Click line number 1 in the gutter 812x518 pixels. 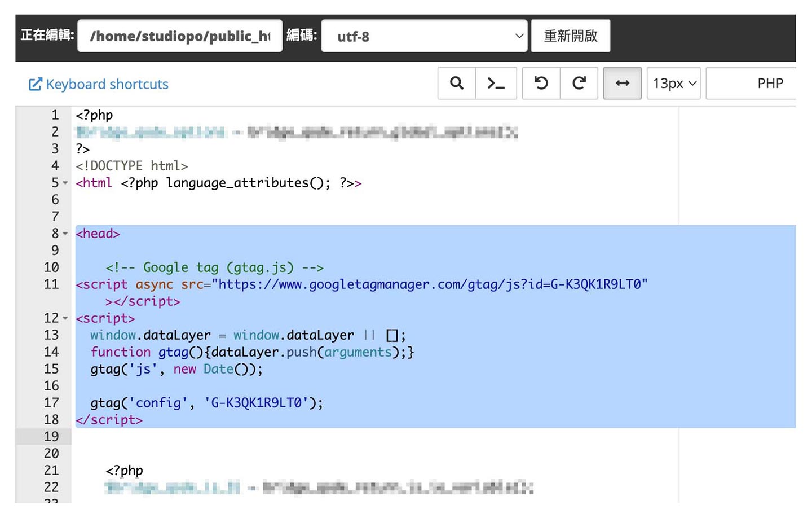[55, 115]
